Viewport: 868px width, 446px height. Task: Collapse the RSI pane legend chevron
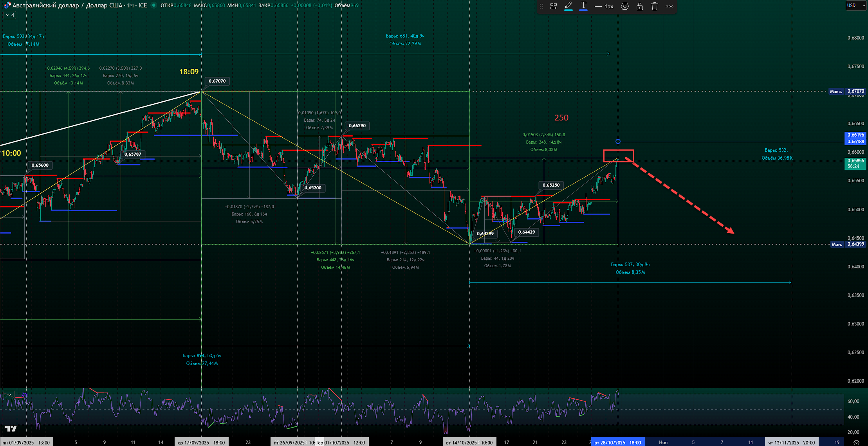(9, 395)
